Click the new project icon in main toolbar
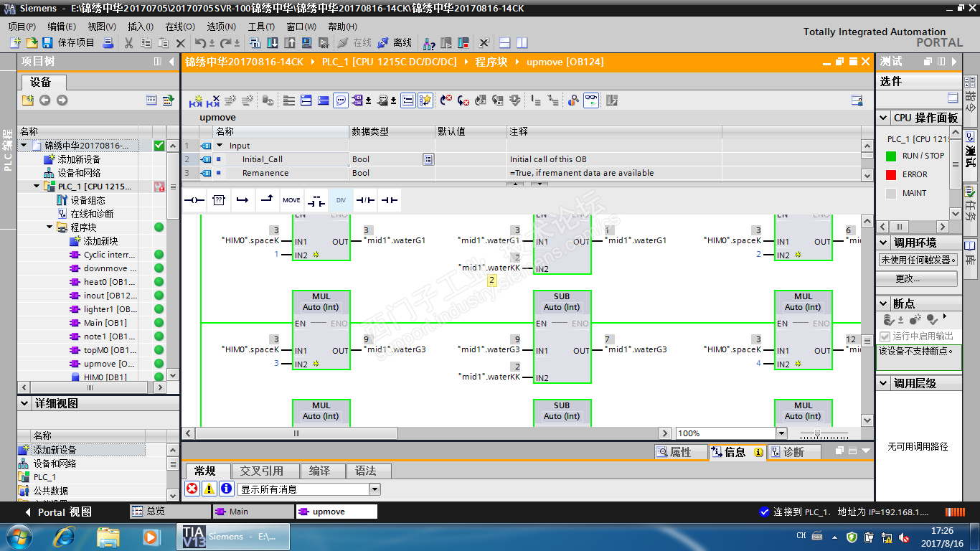Viewport: 980px width, 551px height. tap(15, 42)
